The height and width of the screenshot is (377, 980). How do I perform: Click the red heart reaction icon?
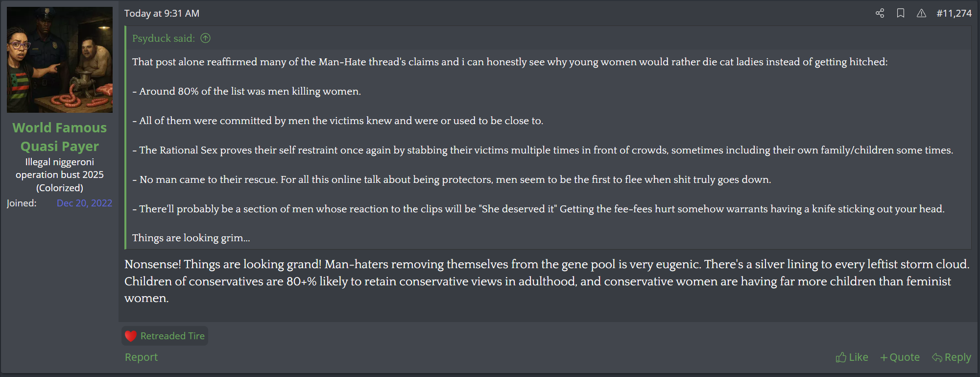(131, 336)
